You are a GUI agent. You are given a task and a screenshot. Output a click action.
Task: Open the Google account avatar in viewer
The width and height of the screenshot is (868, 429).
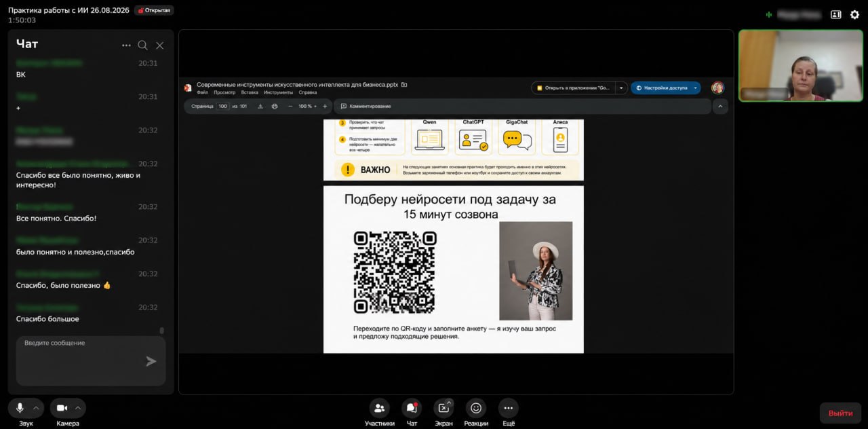tap(717, 88)
